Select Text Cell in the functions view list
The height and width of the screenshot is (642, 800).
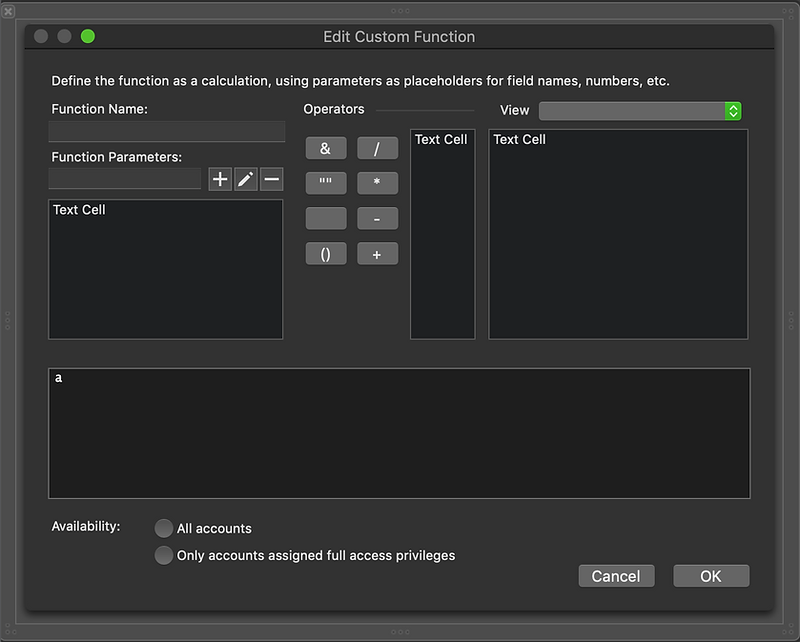pyautogui.click(x=519, y=139)
